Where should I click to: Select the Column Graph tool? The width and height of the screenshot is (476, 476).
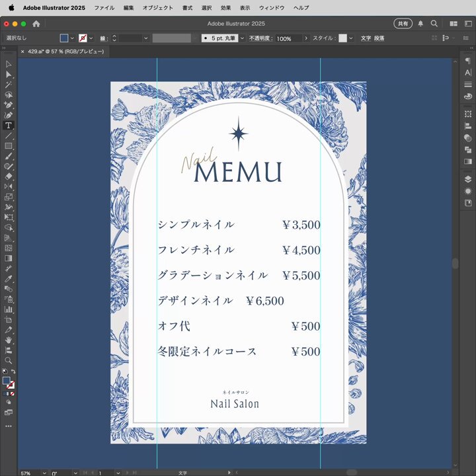tap(8, 309)
